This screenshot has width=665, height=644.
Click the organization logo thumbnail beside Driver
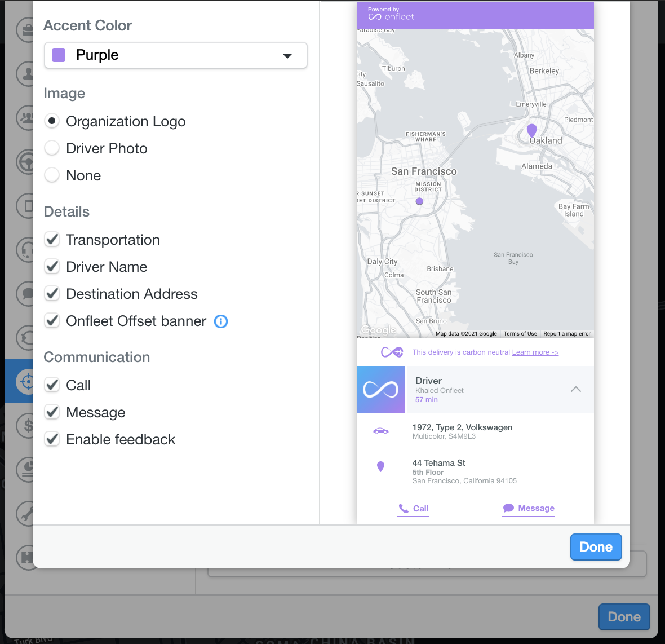[381, 390]
